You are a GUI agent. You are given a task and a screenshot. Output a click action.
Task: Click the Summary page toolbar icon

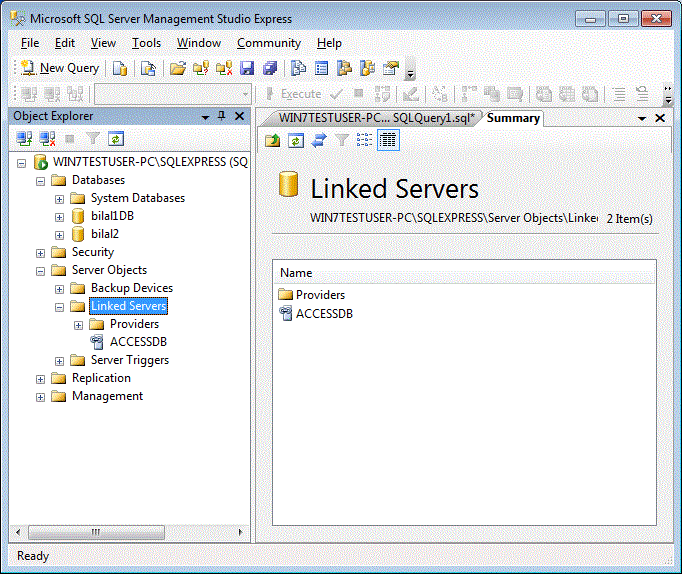click(321, 68)
